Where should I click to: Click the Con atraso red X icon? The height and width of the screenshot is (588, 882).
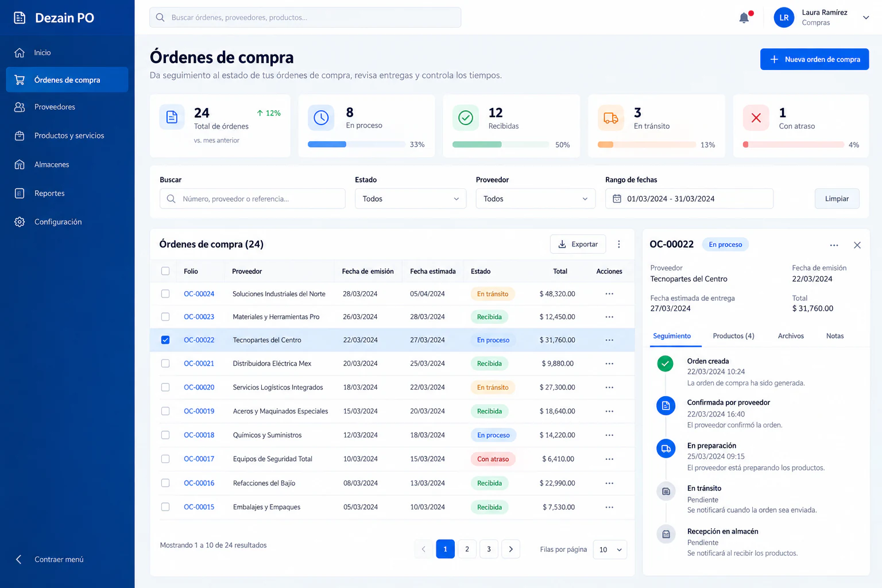pyautogui.click(x=756, y=118)
